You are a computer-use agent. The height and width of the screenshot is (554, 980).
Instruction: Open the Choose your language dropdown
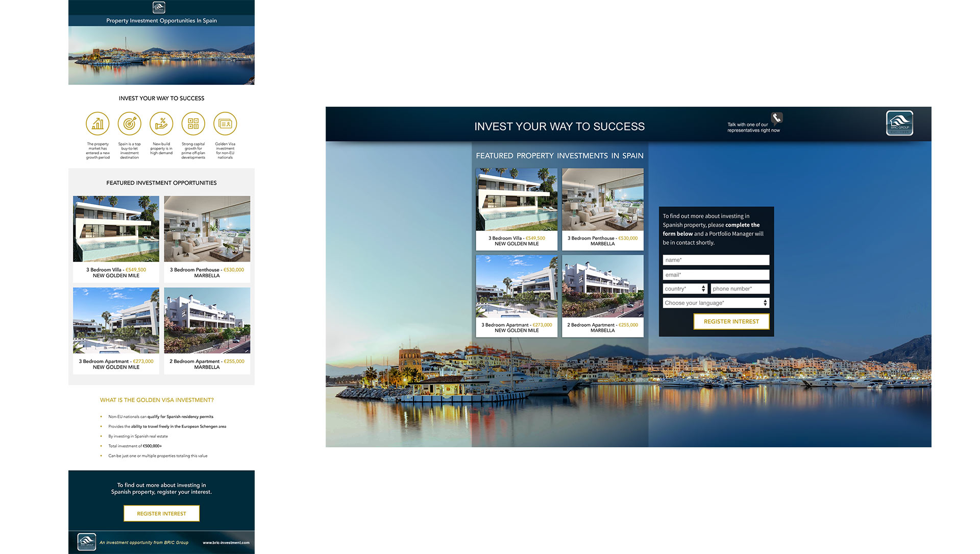(x=716, y=303)
